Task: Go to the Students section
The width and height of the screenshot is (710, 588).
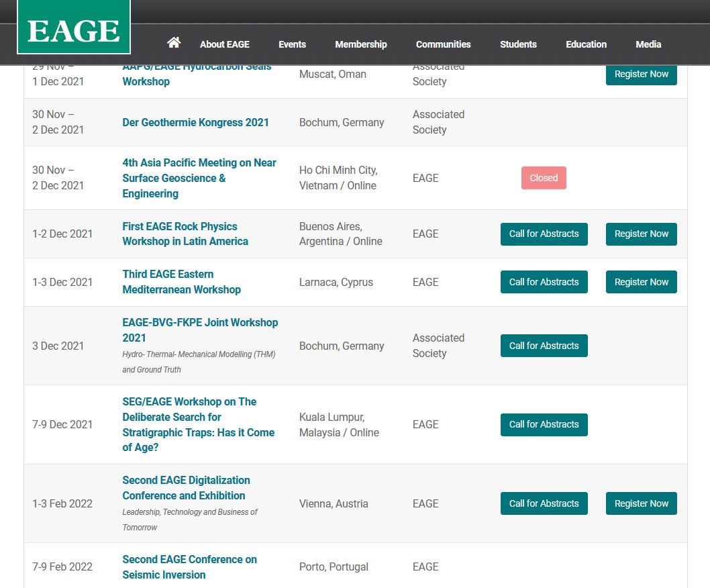Action: point(518,44)
